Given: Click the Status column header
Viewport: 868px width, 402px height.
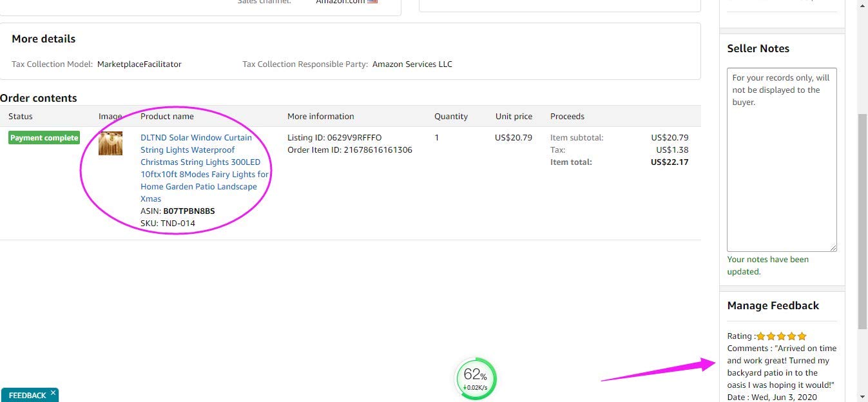Looking at the screenshot, I should pyautogui.click(x=21, y=117).
